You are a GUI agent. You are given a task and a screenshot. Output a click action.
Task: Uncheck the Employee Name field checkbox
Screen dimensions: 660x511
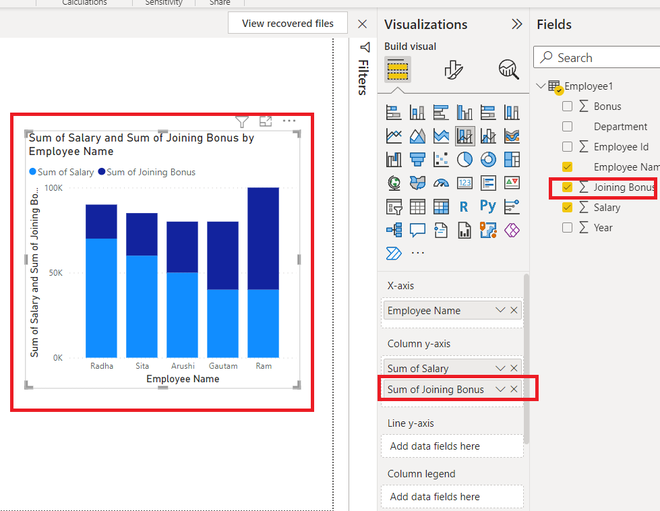[x=567, y=167]
